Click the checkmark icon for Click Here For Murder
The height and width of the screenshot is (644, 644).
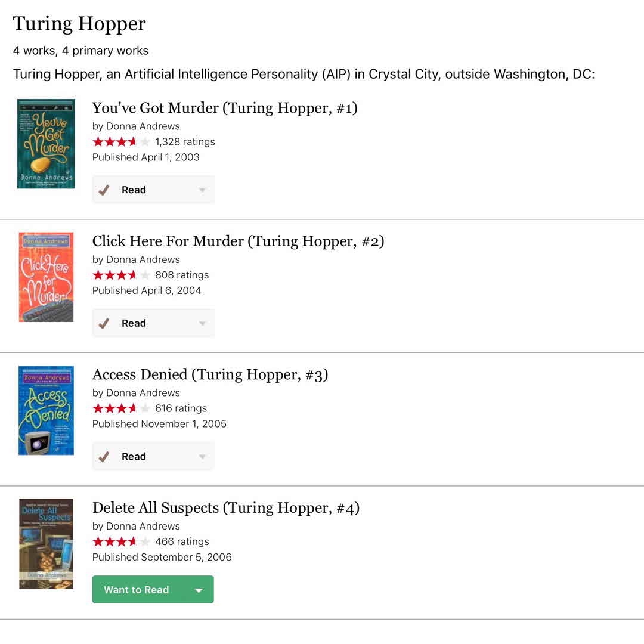[104, 323]
